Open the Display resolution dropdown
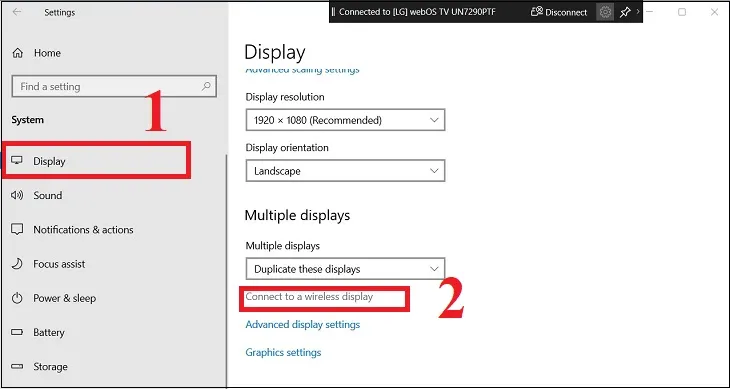This screenshot has width=730, height=389. 345,120
